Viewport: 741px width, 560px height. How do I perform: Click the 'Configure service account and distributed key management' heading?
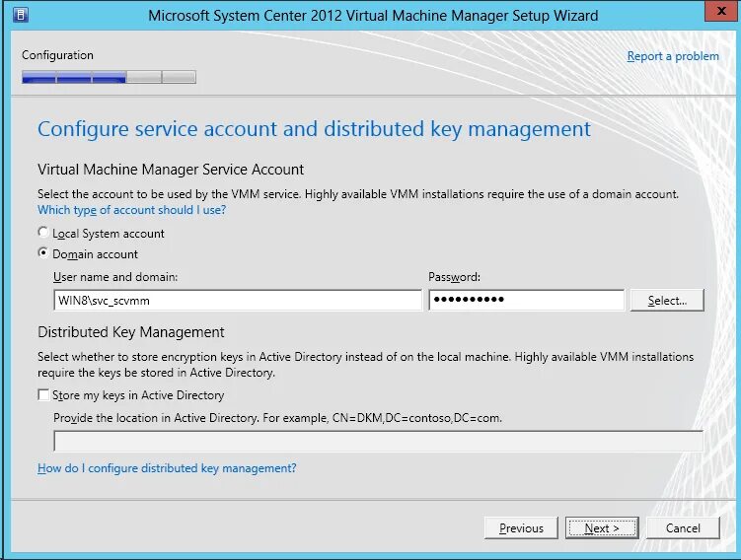point(315,129)
